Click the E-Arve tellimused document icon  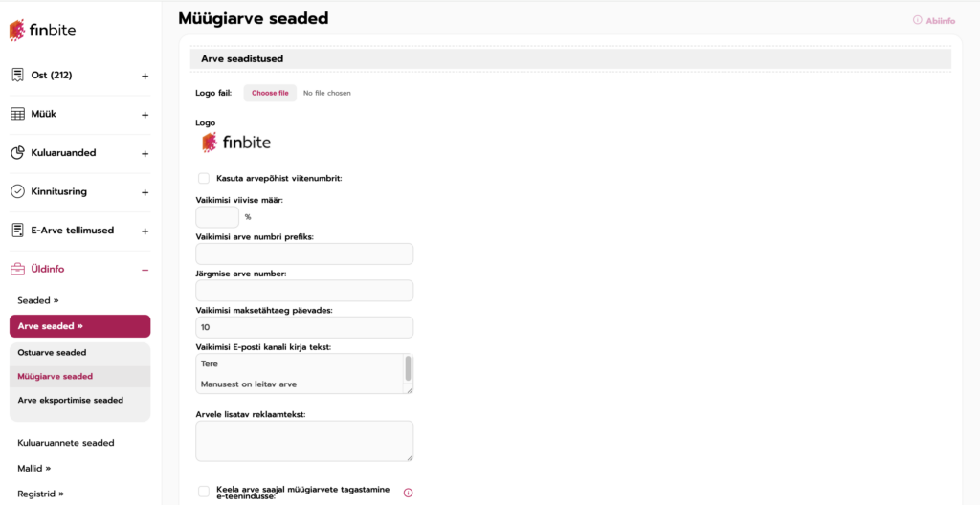[17, 231]
